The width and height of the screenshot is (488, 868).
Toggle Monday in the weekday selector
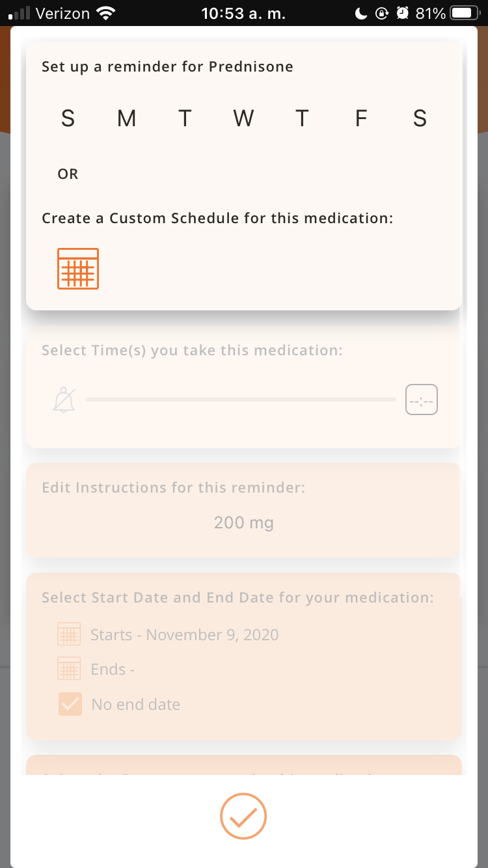pyautogui.click(x=126, y=118)
